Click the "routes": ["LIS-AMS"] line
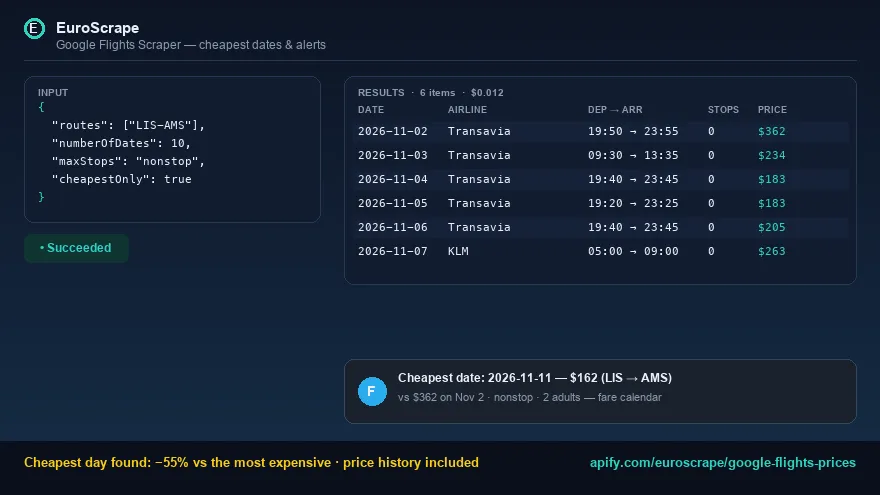 click(129, 125)
